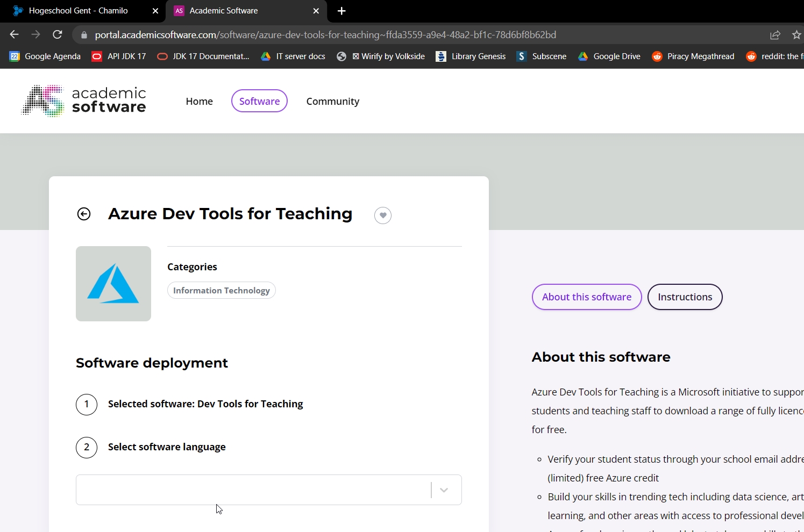Click the Azure Dev Tools for Teaching heading
This screenshot has width=804, height=532.
230,214
